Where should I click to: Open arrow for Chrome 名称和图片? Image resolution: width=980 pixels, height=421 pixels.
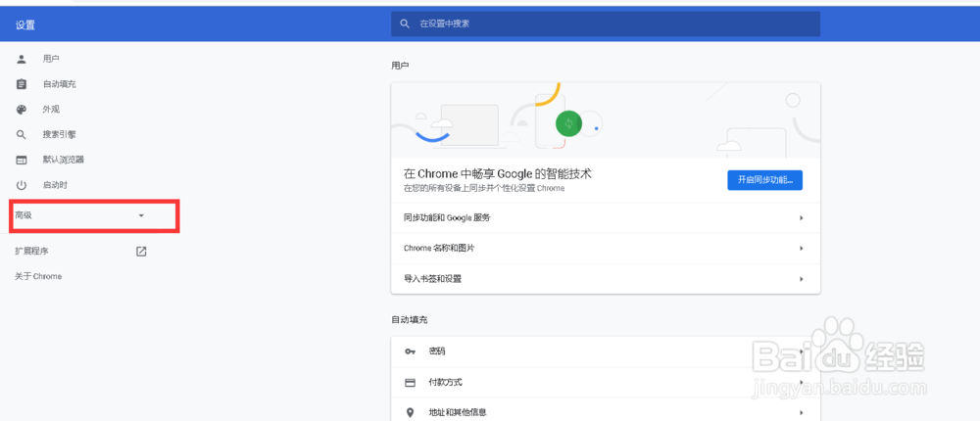click(802, 249)
